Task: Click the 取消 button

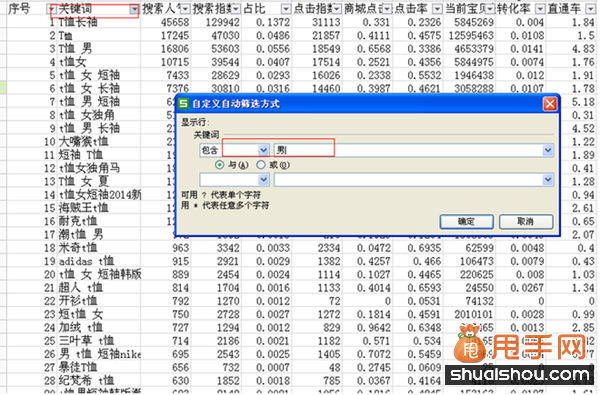Action: click(526, 222)
